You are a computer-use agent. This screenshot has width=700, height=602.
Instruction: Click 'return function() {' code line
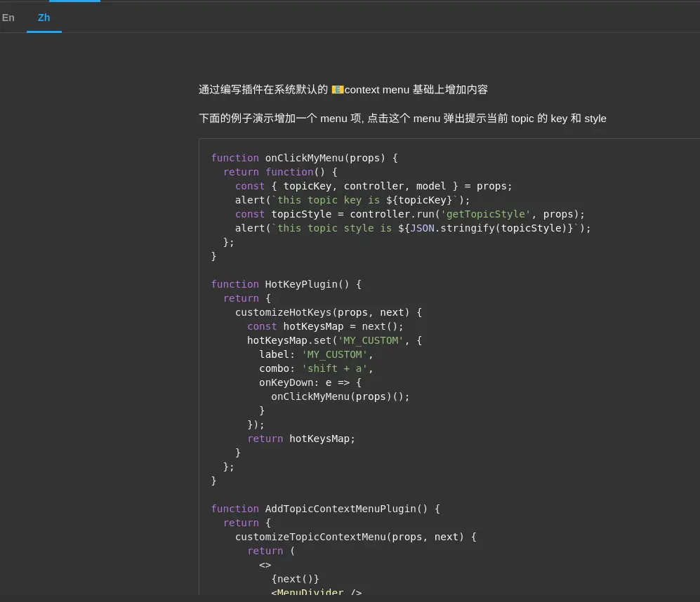[x=280, y=172]
